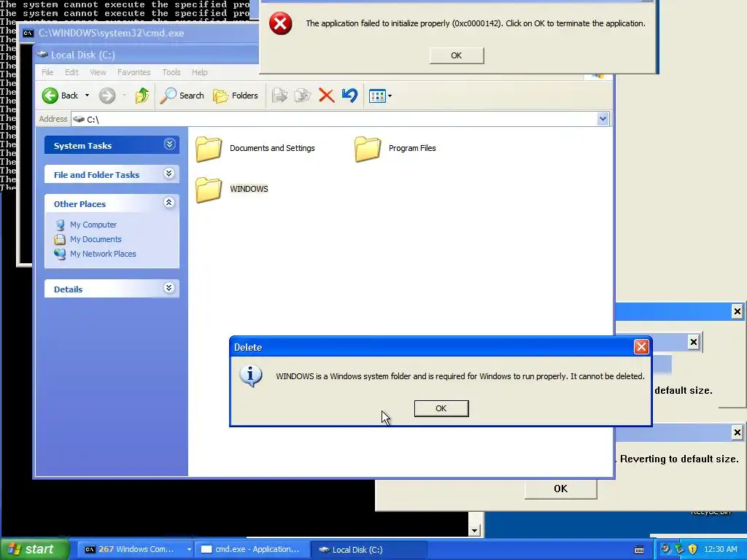This screenshot has width=747, height=560.
Task: Open the View menu
Action: [98, 72]
